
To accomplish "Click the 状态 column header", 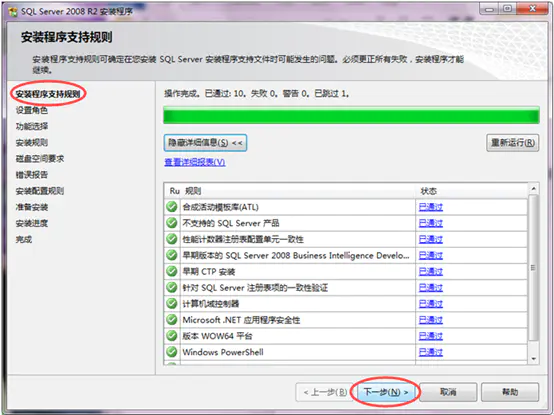I will click(x=471, y=191).
